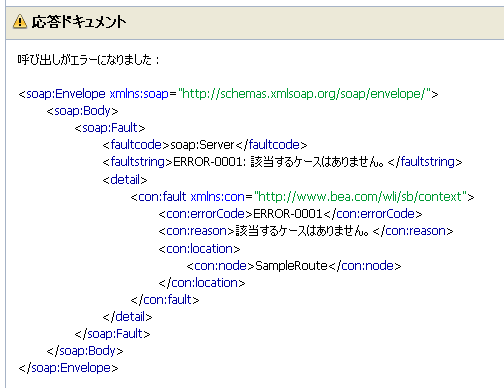Click the opening con:location tag

pyautogui.click(x=199, y=249)
